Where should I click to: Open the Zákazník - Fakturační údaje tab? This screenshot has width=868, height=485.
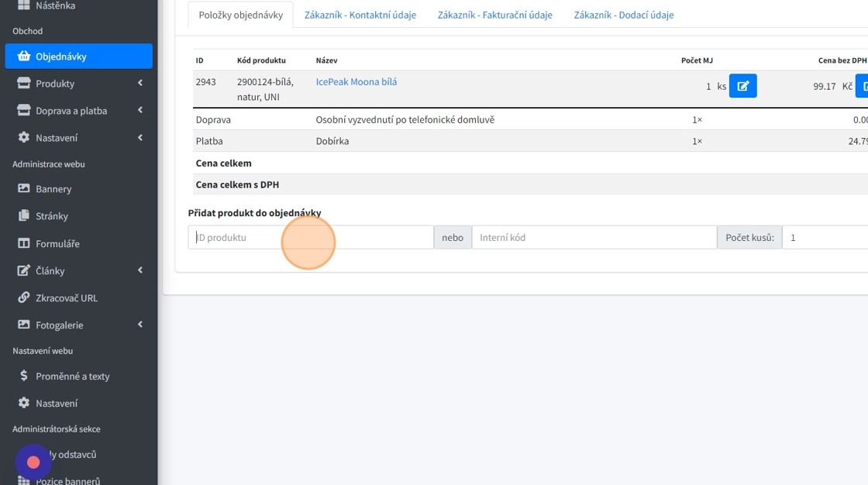(x=494, y=15)
